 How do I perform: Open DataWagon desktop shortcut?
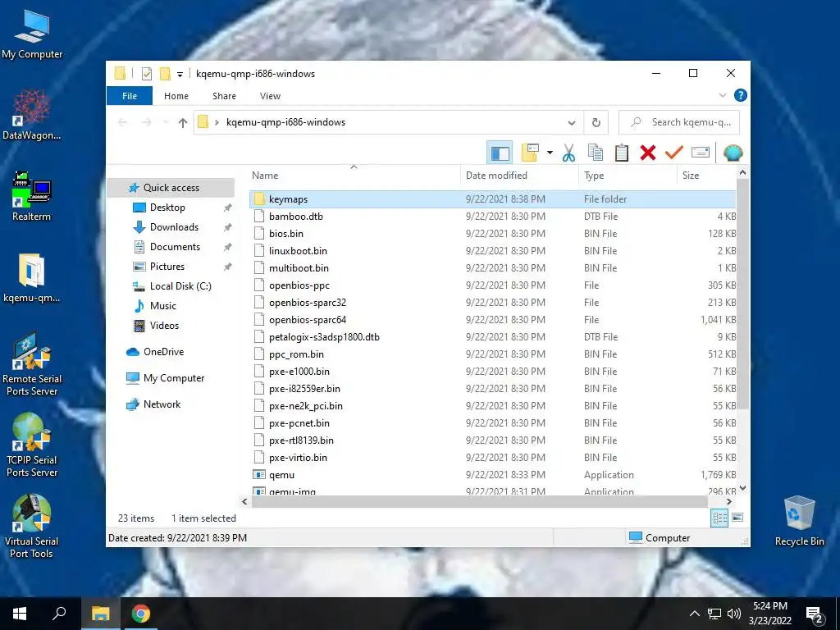click(32, 116)
